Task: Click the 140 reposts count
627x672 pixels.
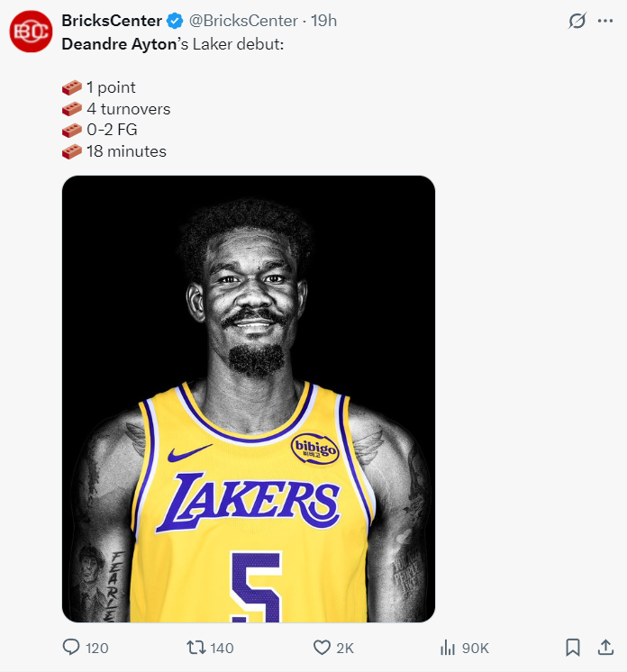Action: 221,649
